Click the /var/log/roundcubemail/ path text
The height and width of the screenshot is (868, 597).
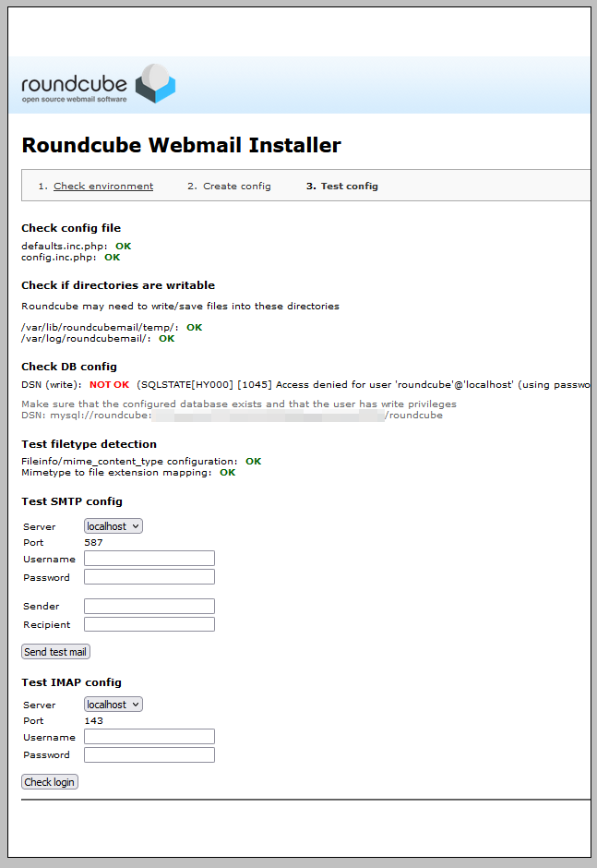(86, 338)
